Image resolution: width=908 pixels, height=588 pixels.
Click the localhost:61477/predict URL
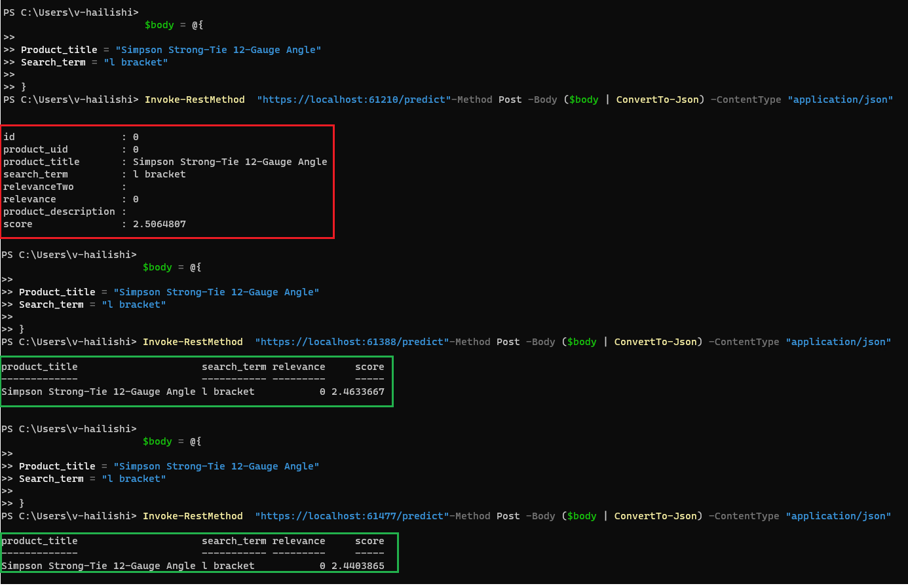click(x=350, y=516)
